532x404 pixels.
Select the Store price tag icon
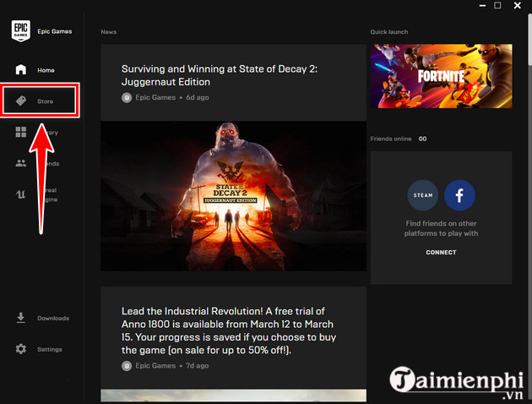point(21,101)
